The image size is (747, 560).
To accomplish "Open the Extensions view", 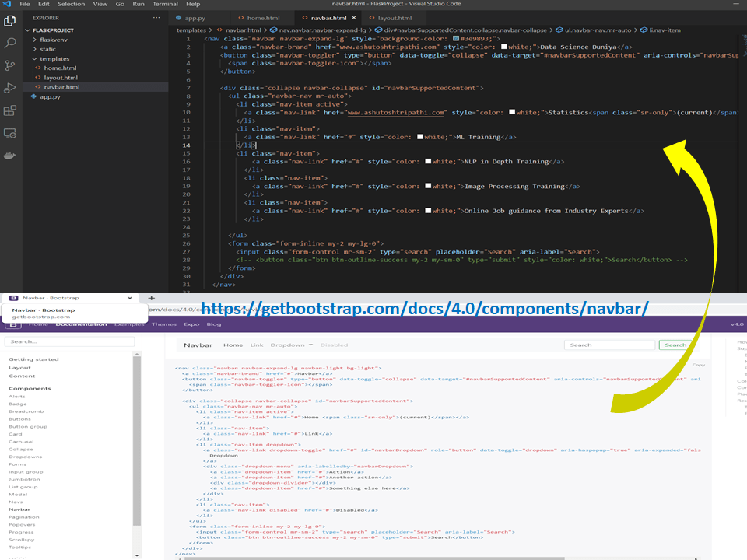I will (x=11, y=110).
